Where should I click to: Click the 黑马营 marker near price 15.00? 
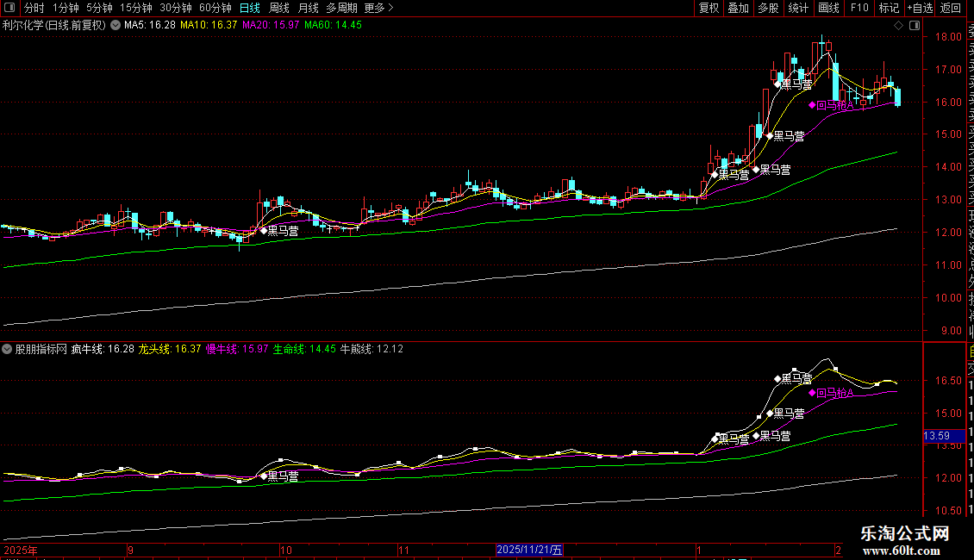(785, 136)
